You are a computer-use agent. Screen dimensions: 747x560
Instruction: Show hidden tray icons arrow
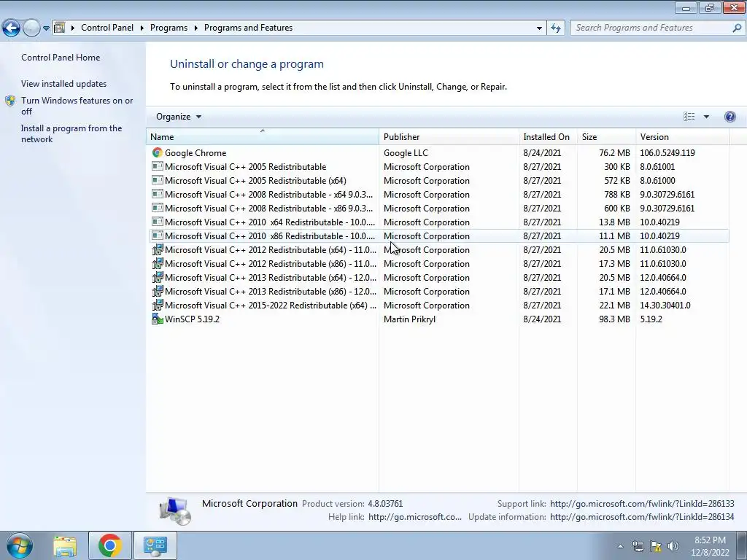pos(620,546)
